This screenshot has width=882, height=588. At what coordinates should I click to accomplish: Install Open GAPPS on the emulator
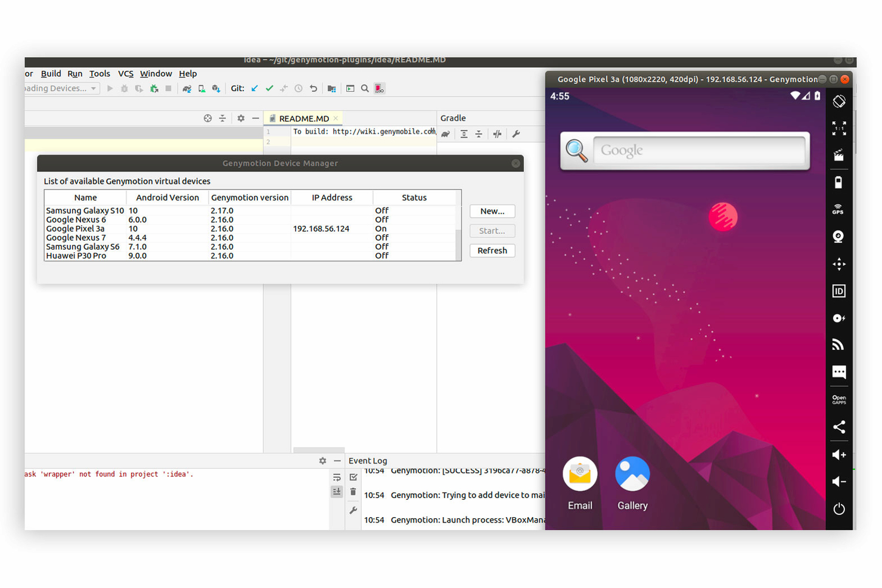point(838,399)
